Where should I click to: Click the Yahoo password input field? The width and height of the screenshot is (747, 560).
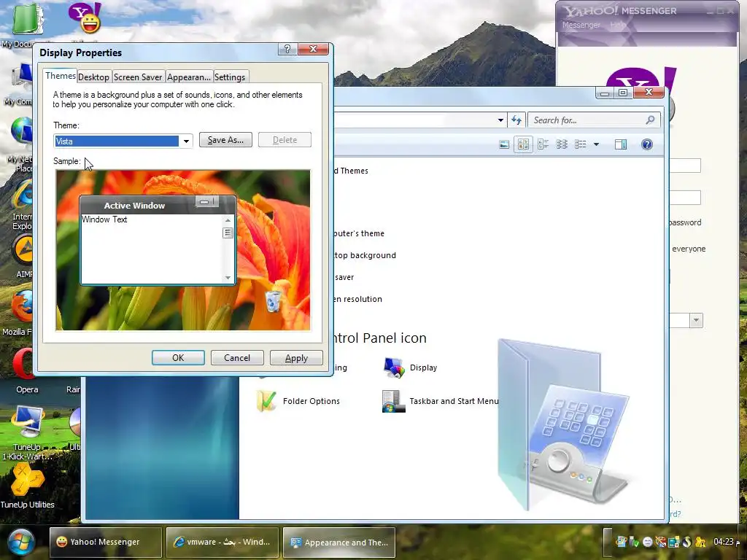[x=684, y=197]
